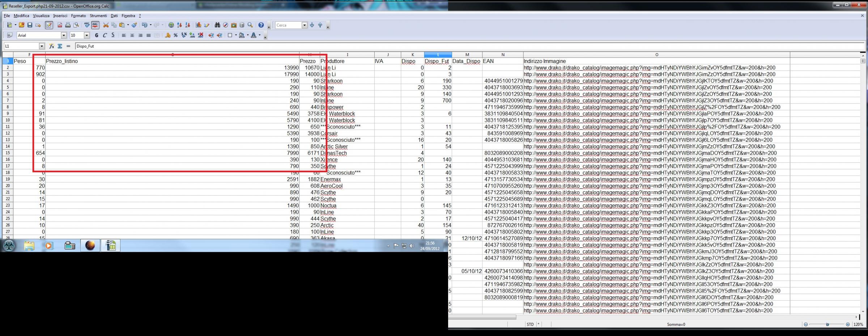Run the spelling check

[87, 25]
